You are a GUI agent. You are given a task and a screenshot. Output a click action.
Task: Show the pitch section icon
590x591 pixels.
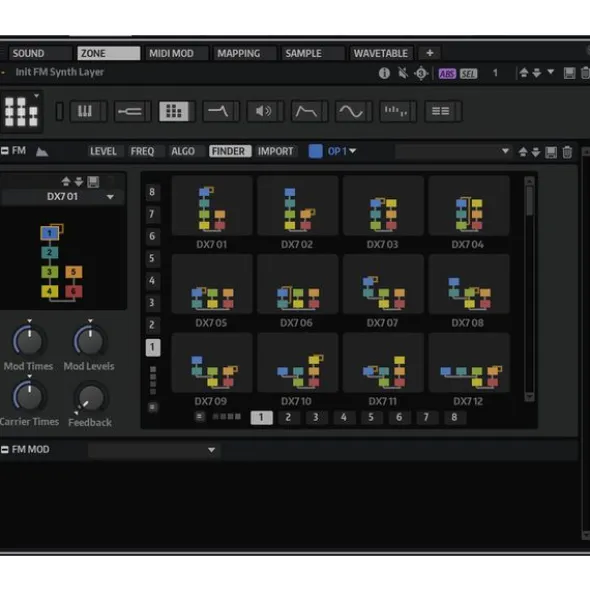[129, 112]
